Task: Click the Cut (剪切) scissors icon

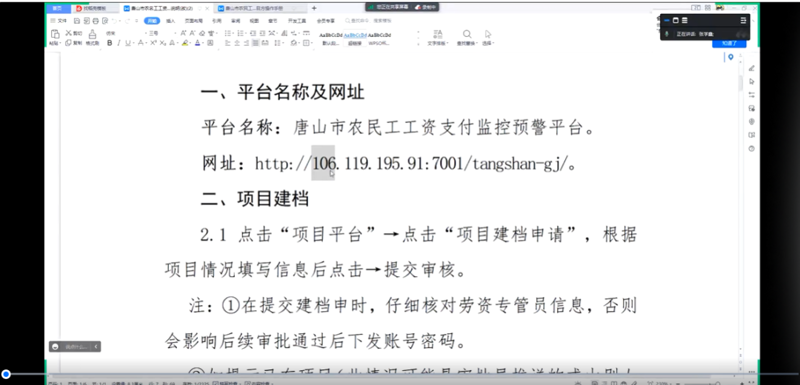Action: point(68,33)
